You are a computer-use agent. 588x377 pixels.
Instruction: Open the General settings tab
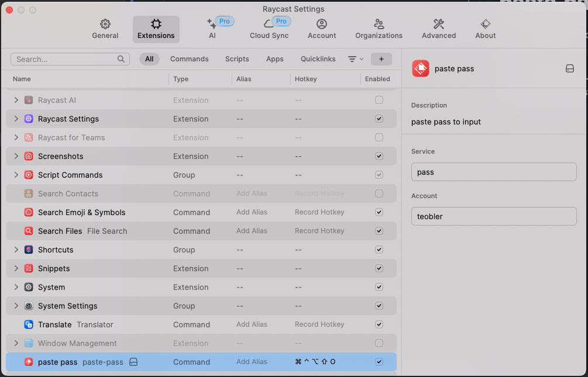(105, 29)
